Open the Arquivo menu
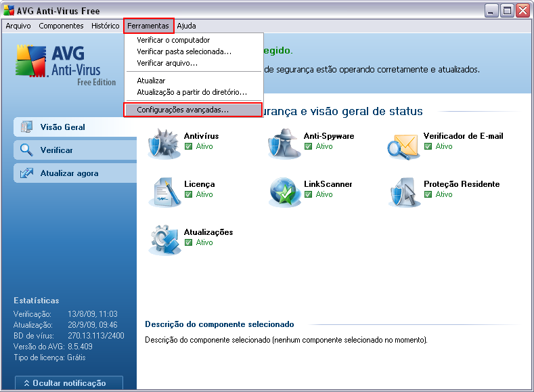534x392 pixels. (x=18, y=26)
